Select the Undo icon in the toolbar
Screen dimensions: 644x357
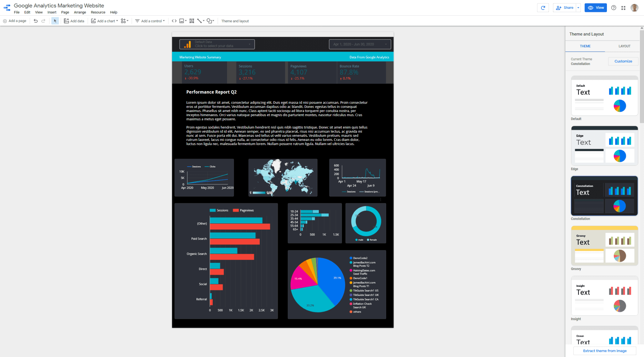coord(36,21)
